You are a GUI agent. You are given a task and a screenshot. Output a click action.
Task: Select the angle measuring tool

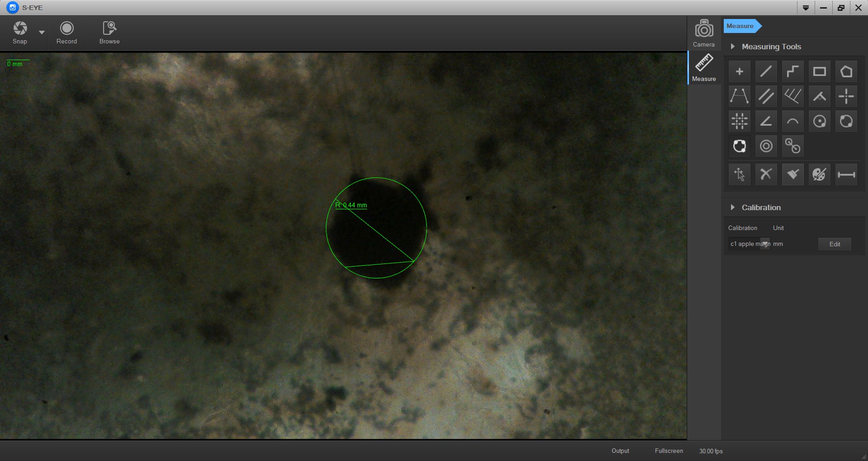766,121
